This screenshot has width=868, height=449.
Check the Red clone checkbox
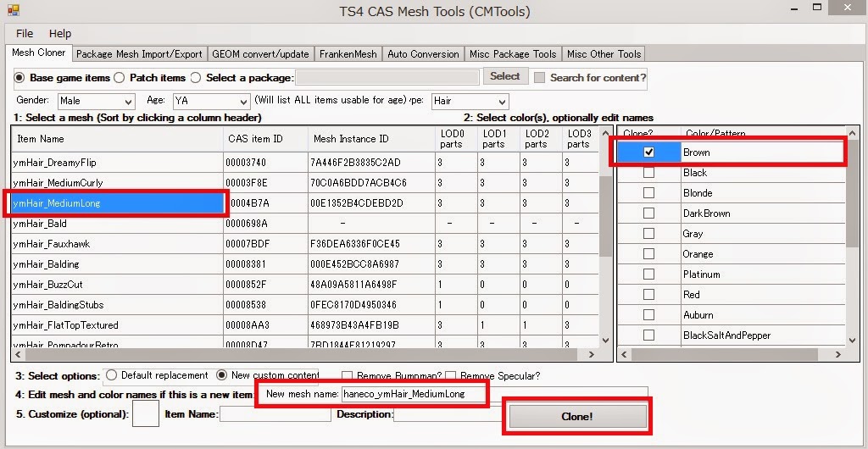click(x=648, y=295)
